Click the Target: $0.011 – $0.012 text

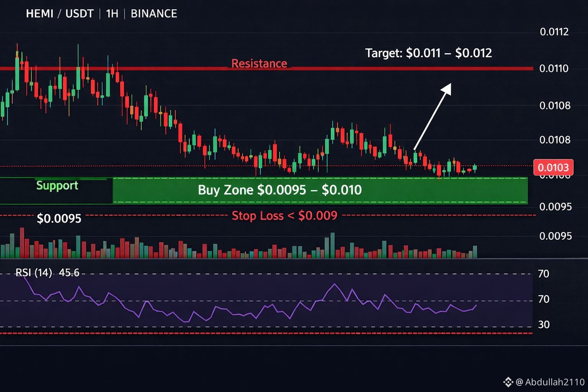click(428, 53)
